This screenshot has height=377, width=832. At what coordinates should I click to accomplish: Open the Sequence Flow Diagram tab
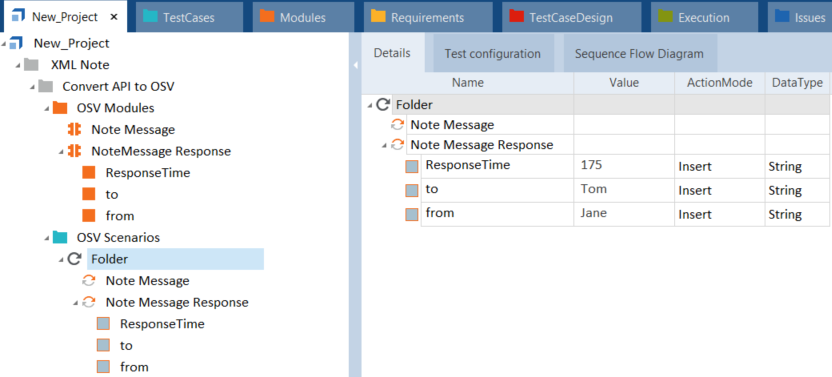click(639, 54)
